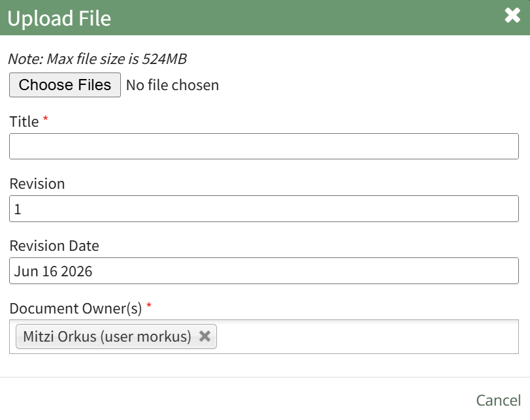The height and width of the screenshot is (420, 530).
Task: Click the Upload File header title
Action: [59, 18]
